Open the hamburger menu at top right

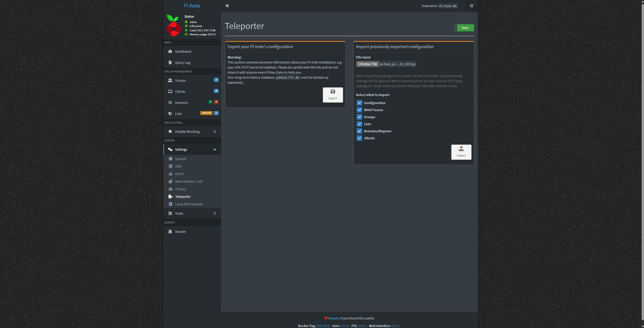pyautogui.click(x=471, y=6)
